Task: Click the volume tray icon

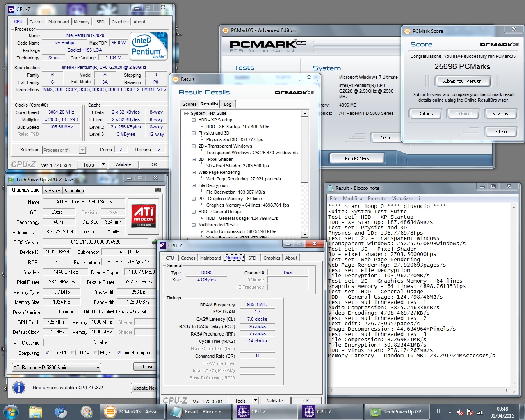Action: pyautogui.click(x=460, y=412)
